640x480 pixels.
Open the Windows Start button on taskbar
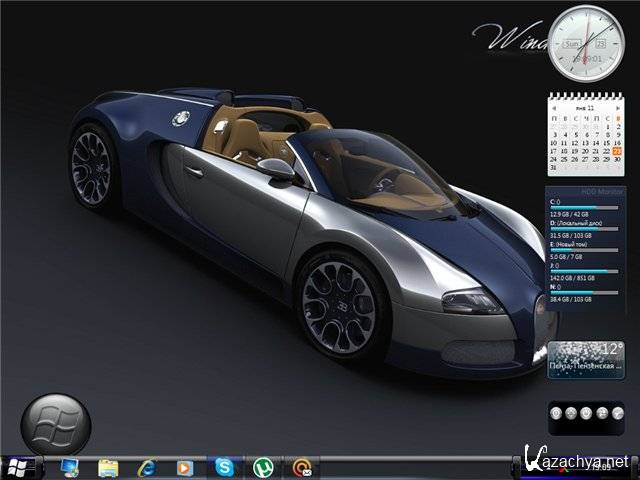pyautogui.click(x=20, y=467)
